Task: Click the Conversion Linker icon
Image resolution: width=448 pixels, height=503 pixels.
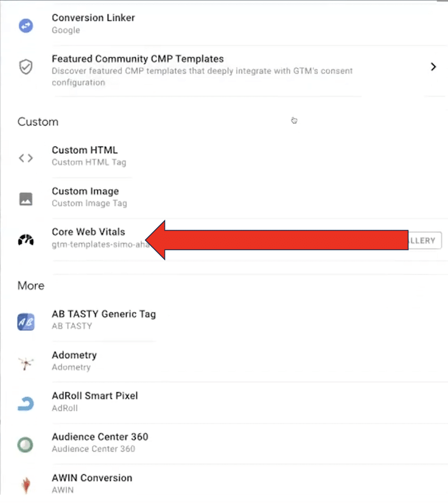Action: pos(26,26)
